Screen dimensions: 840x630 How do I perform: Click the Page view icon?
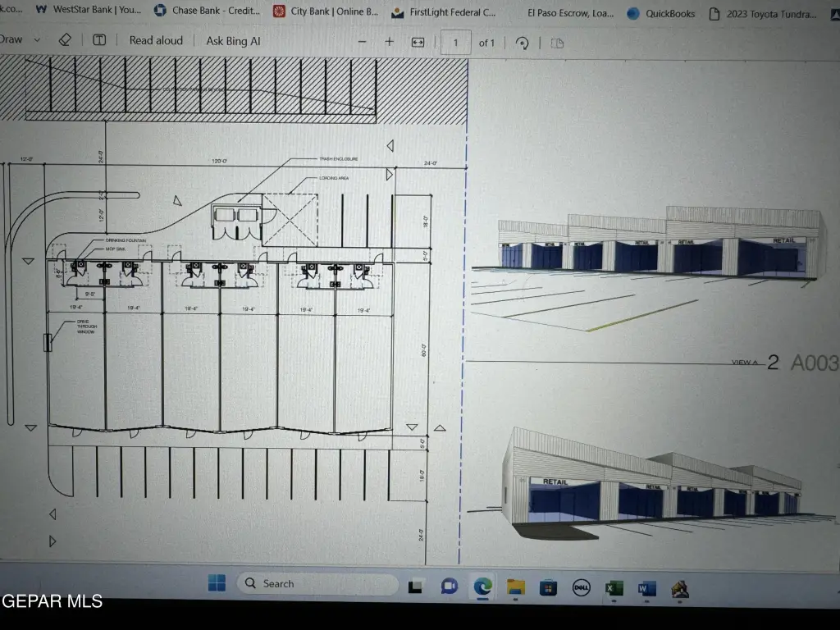click(557, 43)
